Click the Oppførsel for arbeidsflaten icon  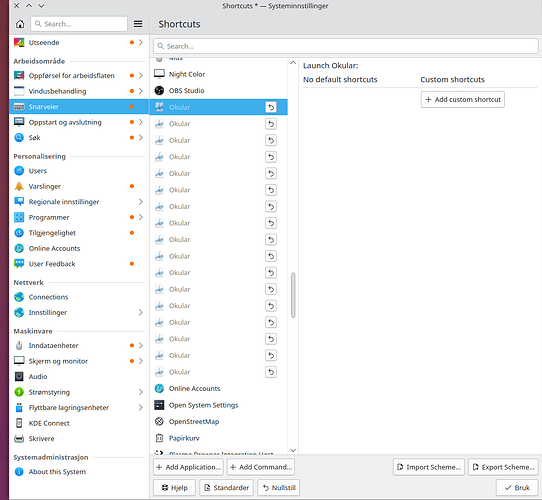[19, 75]
